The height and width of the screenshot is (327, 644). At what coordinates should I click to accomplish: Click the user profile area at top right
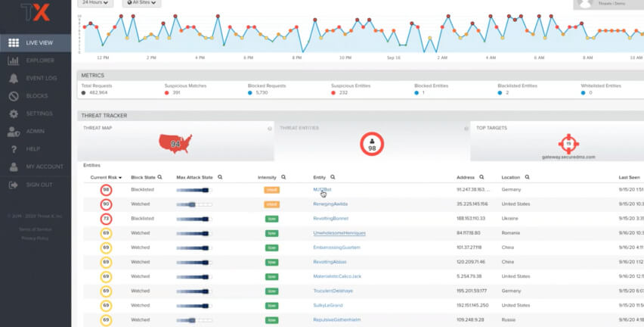pyautogui.click(x=608, y=4)
